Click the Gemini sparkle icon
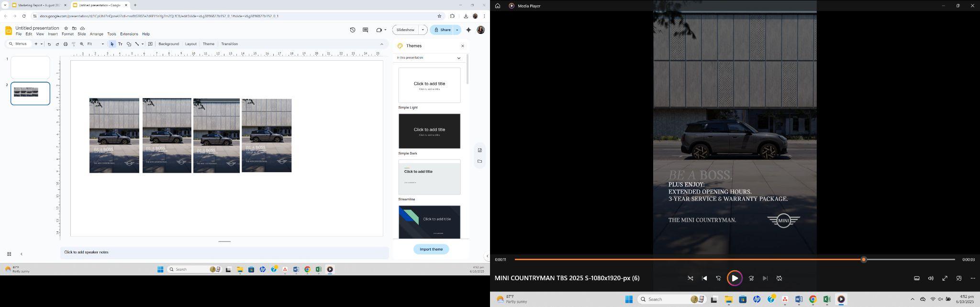The image size is (980, 307). [x=468, y=30]
